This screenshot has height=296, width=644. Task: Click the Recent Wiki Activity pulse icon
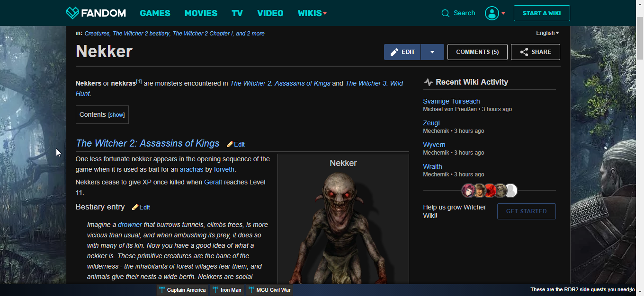[x=428, y=82]
